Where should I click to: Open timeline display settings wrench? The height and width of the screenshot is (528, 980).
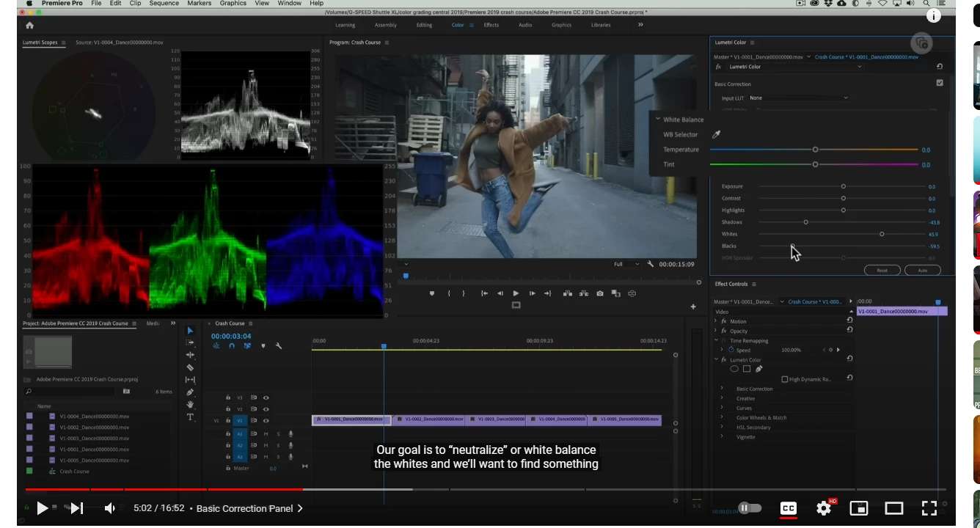[x=279, y=346]
